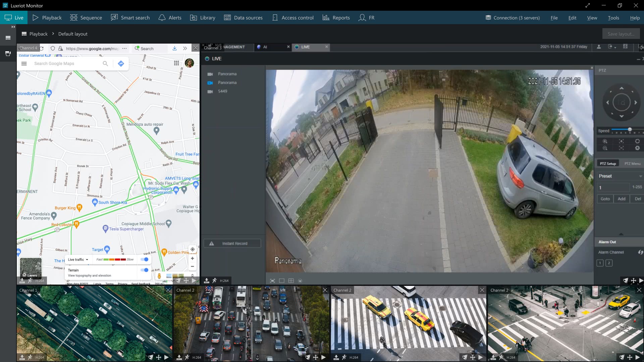Viewport: 644px width, 362px height.
Task: Click the Instant Record button
Action: (232, 243)
